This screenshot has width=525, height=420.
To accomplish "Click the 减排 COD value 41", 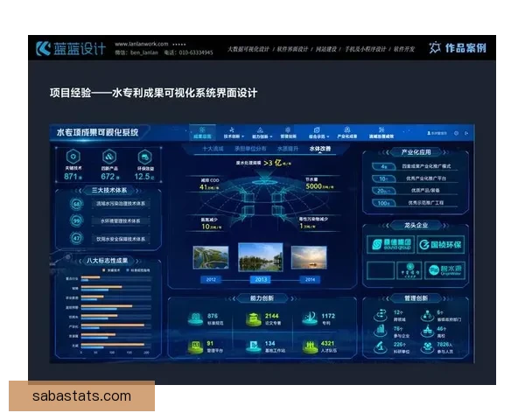I will point(209,187).
